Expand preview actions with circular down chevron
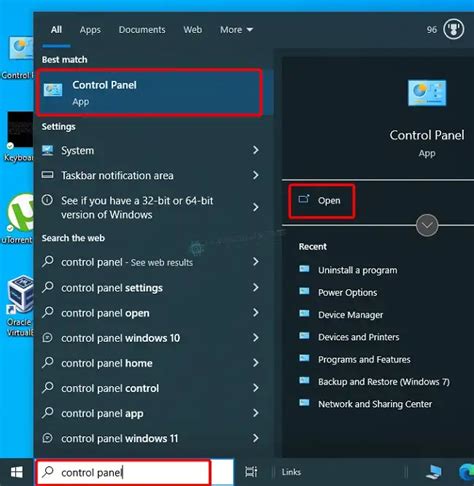This screenshot has width=474, height=486. (427, 225)
